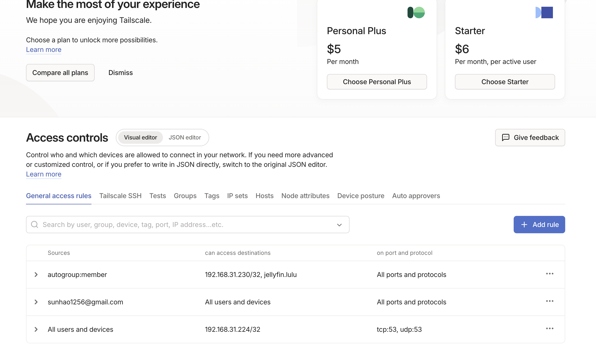Click the Sources column header
The width and height of the screenshot is (596, 364).
point(59,253)
